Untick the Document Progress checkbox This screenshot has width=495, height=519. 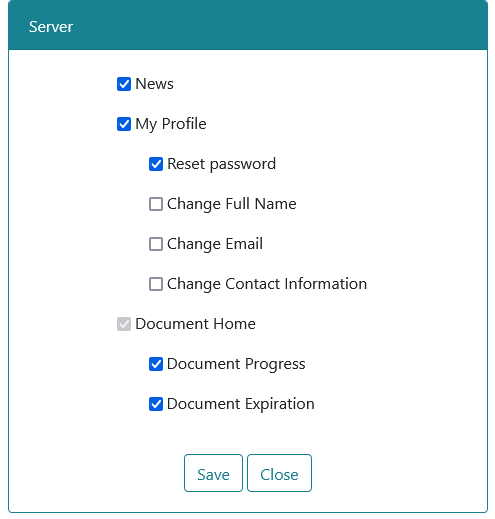click(156, 364)
